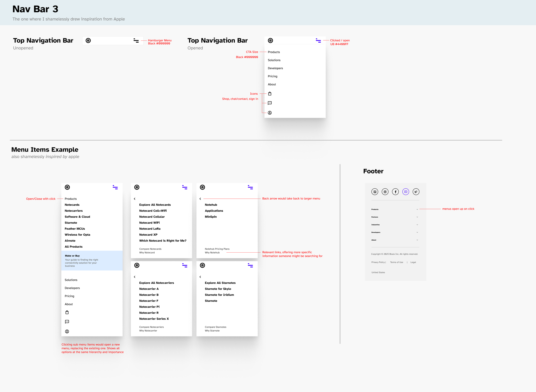The image size is (536, 392).
Task: Choose Starnote for Iridium menu item
Action: 219,295
